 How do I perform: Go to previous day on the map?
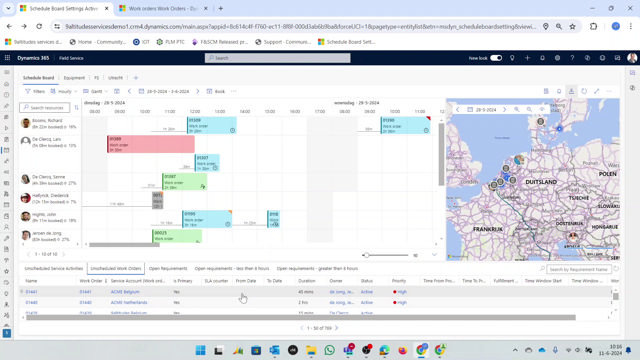point(458,109)
